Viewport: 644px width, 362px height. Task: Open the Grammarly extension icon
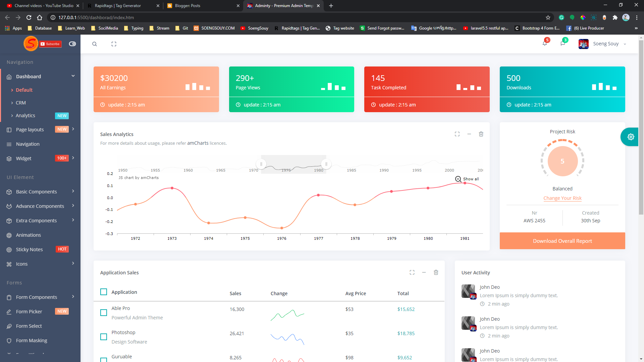coord(561,17)
